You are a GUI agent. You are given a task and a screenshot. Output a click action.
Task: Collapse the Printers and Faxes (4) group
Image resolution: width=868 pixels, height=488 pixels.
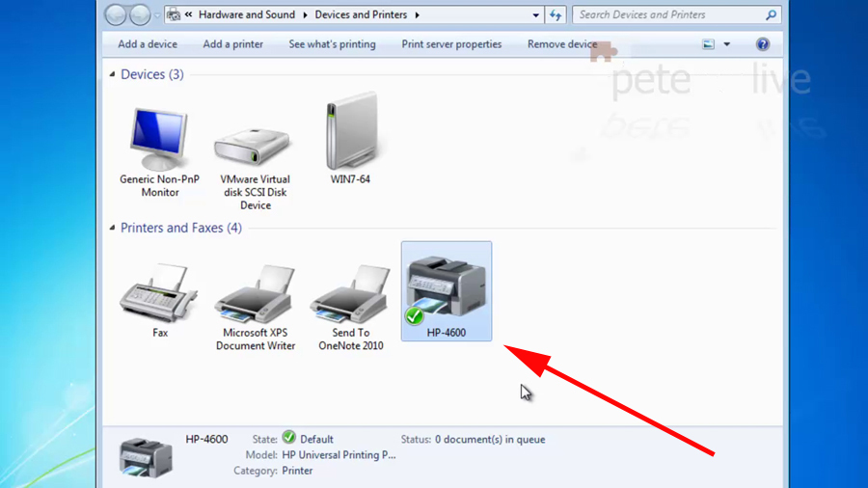click(x=113, y=228)
